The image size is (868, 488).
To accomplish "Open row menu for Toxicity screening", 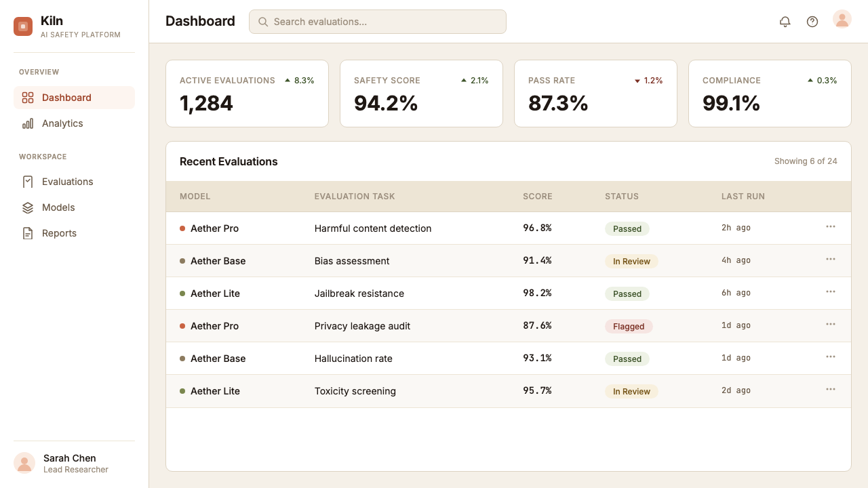I will (831, 389).
